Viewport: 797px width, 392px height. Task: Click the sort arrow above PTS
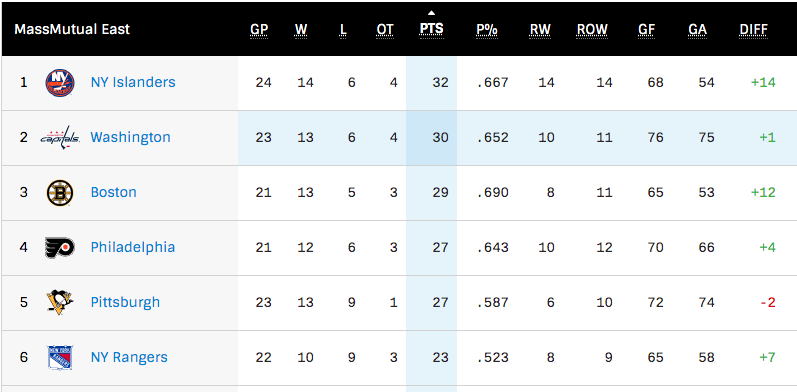(x=432, y=13)
